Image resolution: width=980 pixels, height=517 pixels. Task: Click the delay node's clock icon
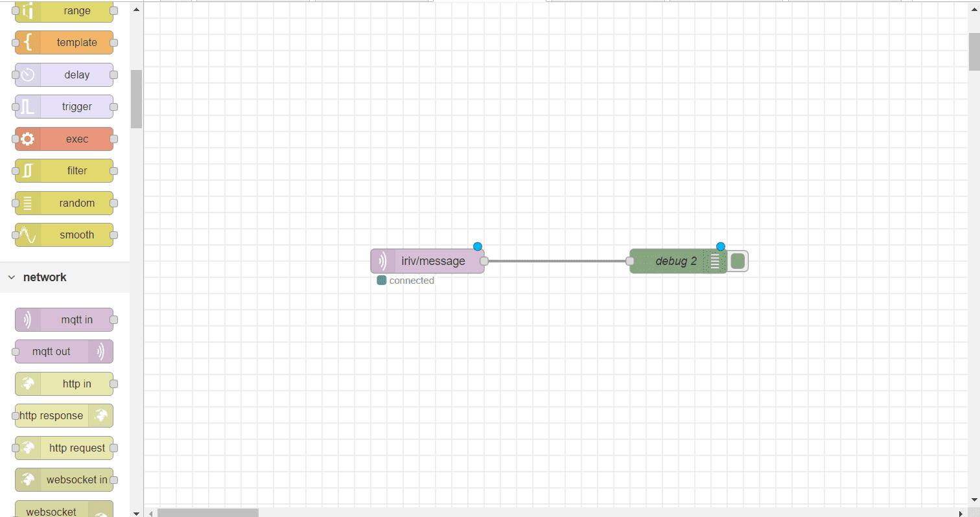27,75
